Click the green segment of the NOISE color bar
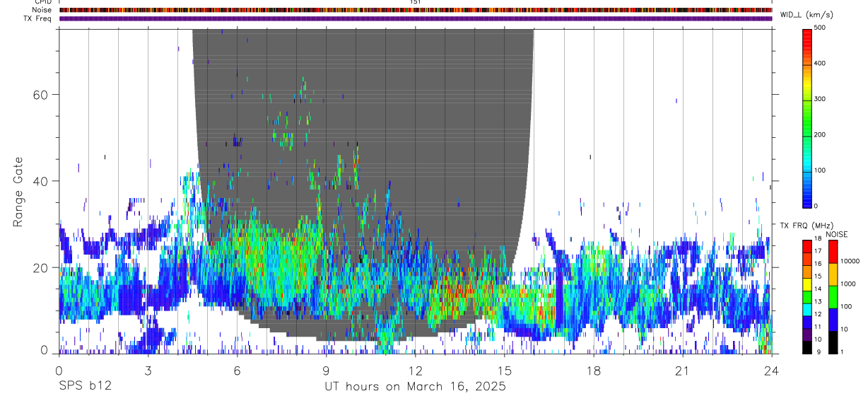Viewport: 868px width, 401px height. coord(833,297)
